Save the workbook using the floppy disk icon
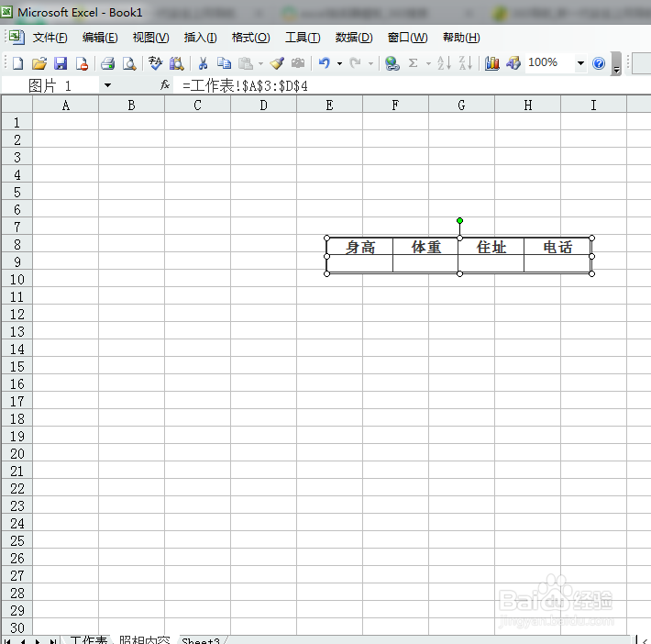The image size is (651, 644). [x=61, y=63]
